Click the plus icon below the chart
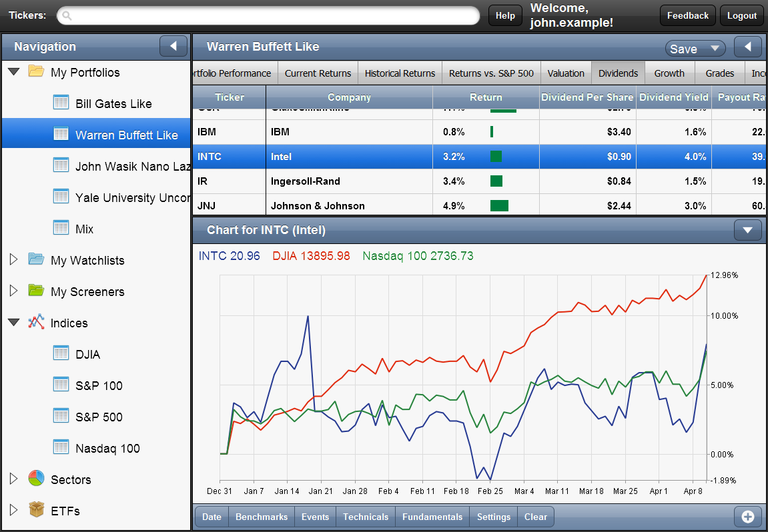This screenshot has width=768, height=532. tap(747, 517)
